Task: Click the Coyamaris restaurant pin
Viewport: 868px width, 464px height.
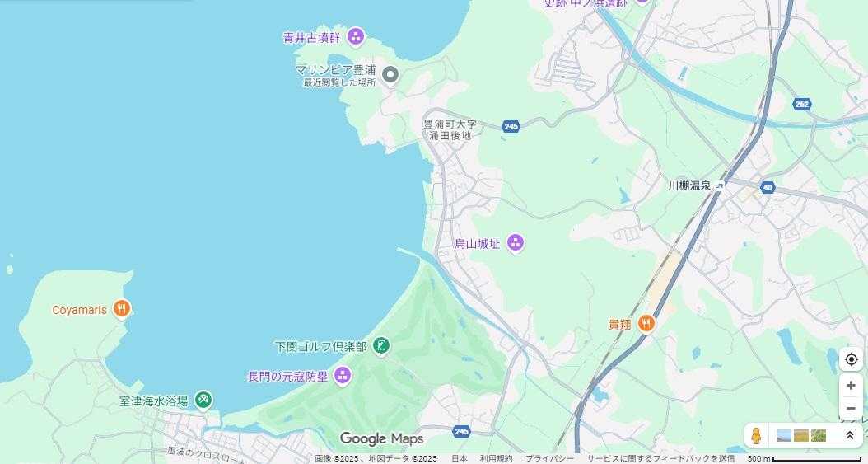Action: pos(122,309)
